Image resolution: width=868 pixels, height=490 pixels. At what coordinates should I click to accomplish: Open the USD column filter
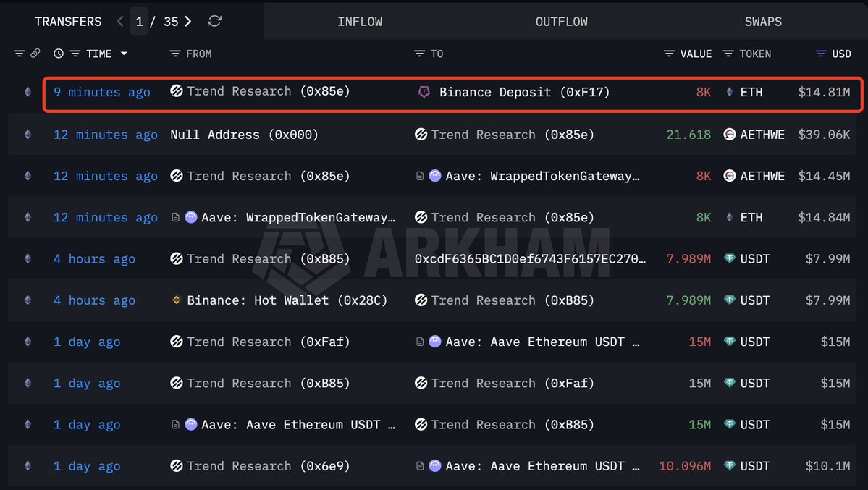821,54
